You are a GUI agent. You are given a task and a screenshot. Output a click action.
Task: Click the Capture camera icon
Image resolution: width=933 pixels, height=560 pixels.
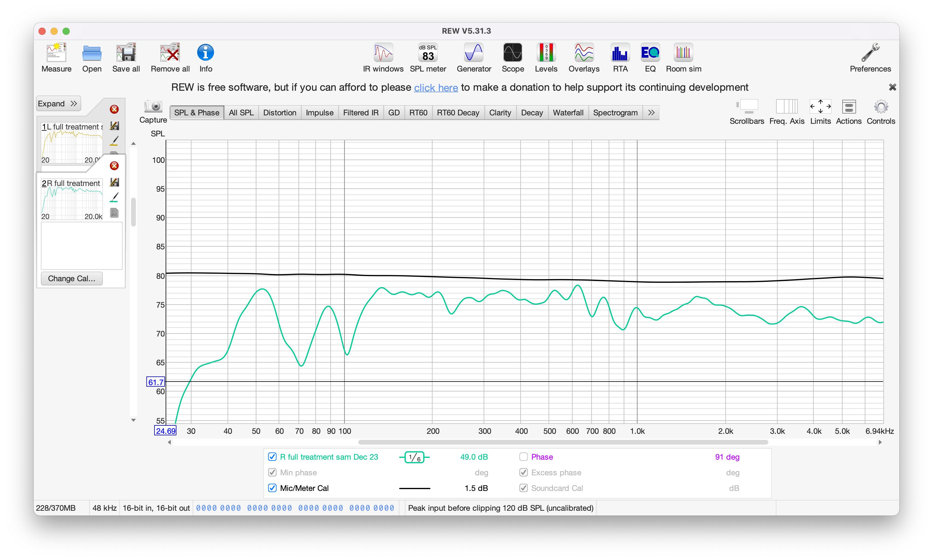click(153, 107)
